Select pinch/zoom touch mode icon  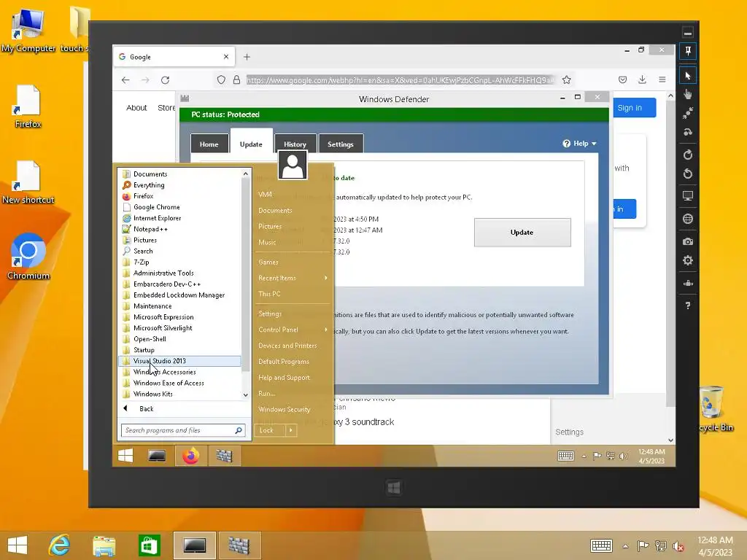point(688,113)
